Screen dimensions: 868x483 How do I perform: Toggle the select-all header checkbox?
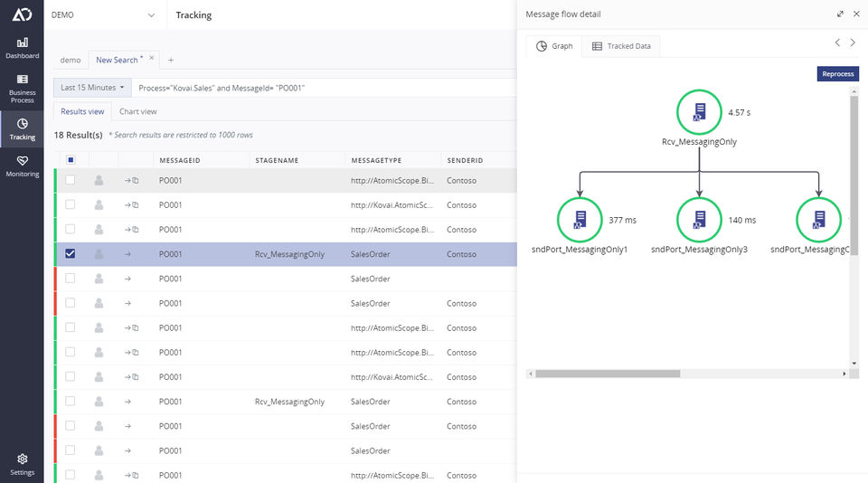71,160
